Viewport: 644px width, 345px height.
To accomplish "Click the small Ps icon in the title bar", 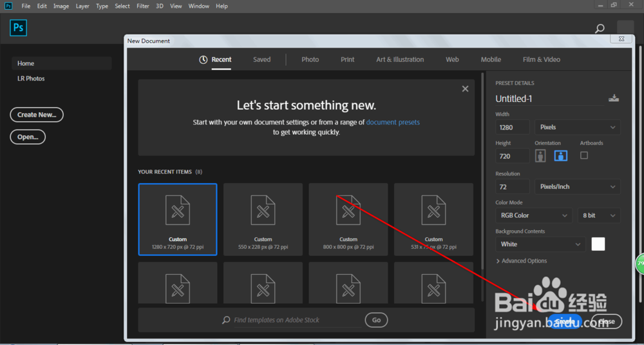I will (x=8, y=6).
